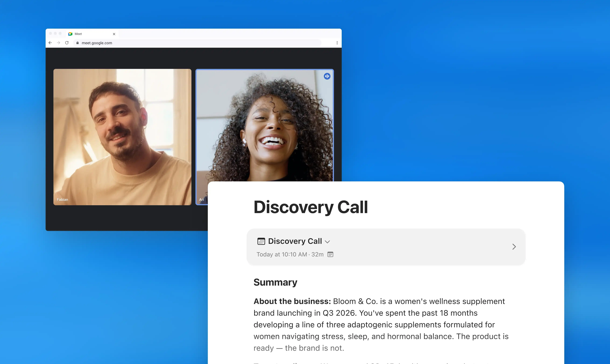Click the Google Meet favicon in the tab
Viewport: 610px width, 364px height.
tap(70, 34)
